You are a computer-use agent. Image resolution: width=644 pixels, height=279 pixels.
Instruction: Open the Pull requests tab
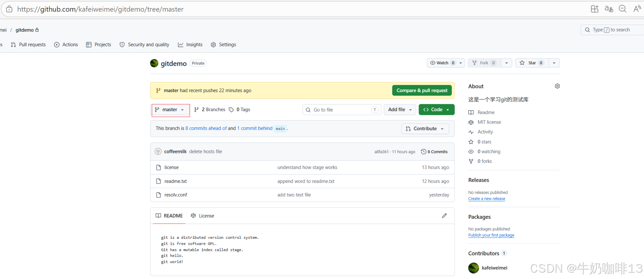pyautogui.click(x=28, y=45)
